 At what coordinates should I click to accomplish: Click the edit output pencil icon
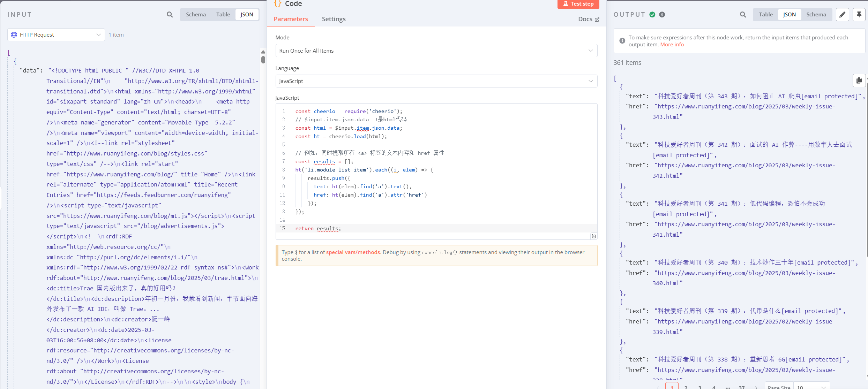(842, 15)
